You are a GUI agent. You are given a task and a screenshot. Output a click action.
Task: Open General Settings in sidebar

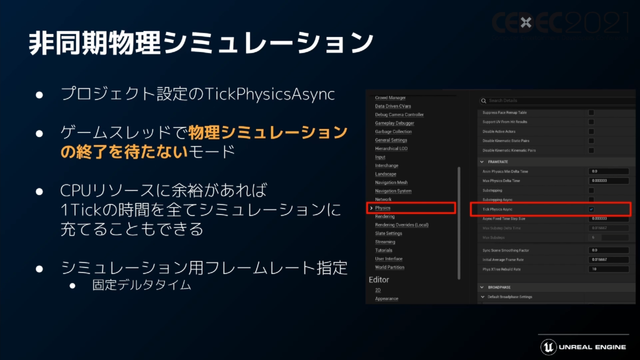pyautogui.click(x=391, y=140)
